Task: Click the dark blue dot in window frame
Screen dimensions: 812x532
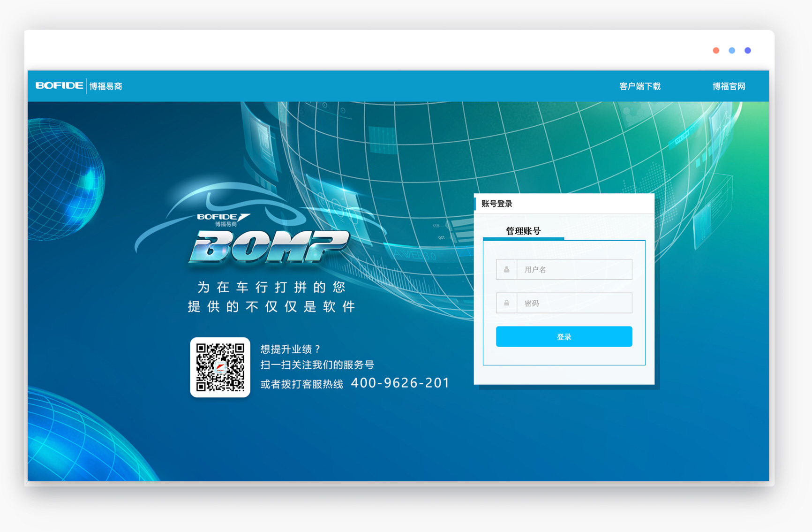Action: [x=748, y=51]
